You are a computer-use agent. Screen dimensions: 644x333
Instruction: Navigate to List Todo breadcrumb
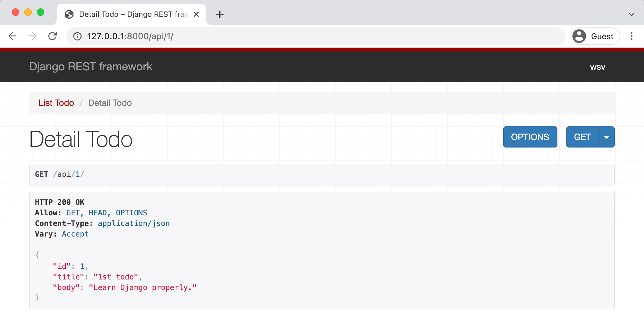coord(56,103)
